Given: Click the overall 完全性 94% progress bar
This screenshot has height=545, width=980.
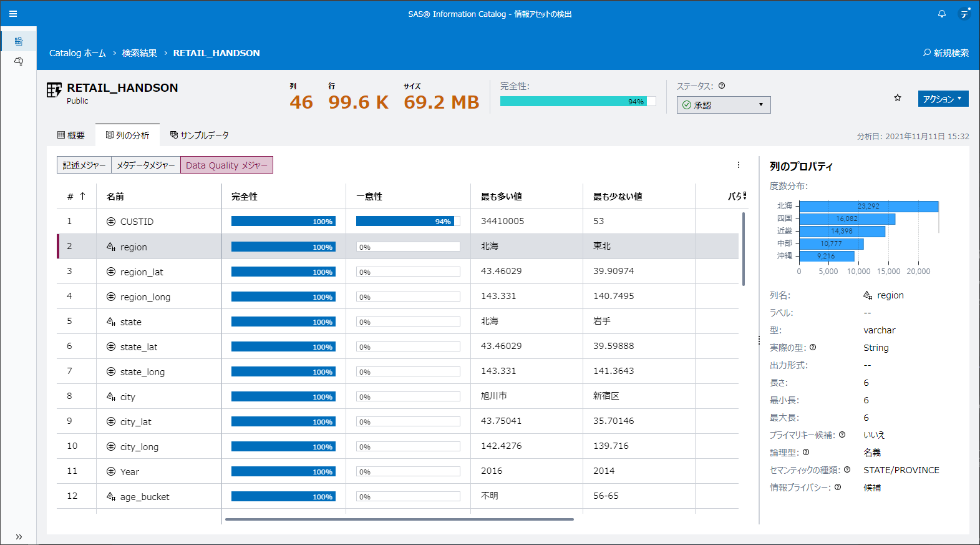Looking at the screenshot, I should (x=578, y=101).
